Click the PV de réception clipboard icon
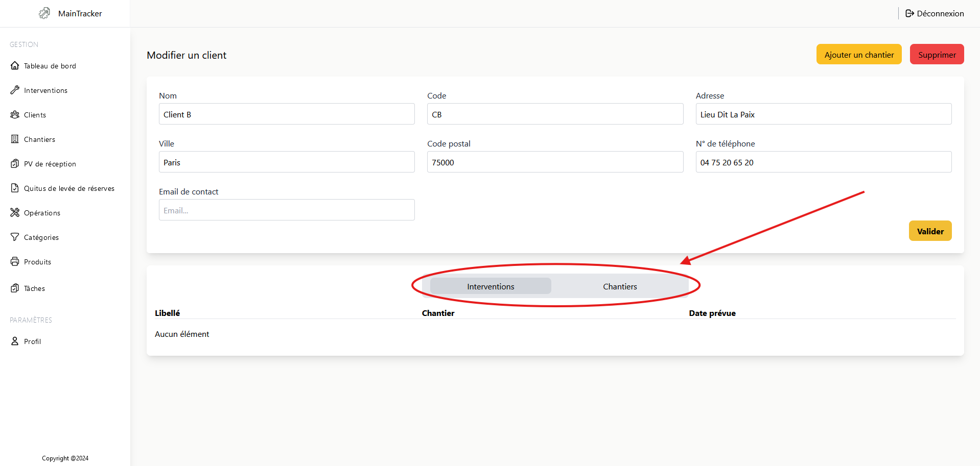Viewport: 980px width, 466px height. (x=15, y=164)
